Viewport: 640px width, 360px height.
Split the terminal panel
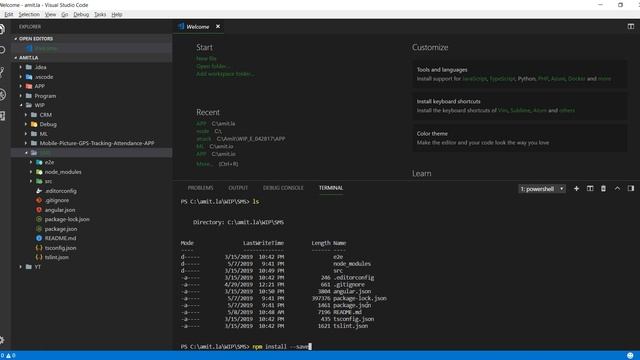[x=590, y=189]
